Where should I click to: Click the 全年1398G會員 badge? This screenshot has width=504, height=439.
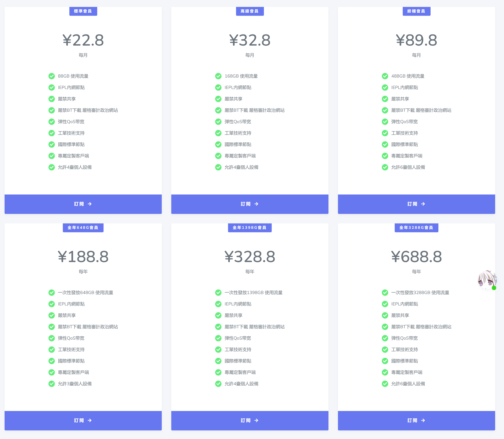(250, 228)
